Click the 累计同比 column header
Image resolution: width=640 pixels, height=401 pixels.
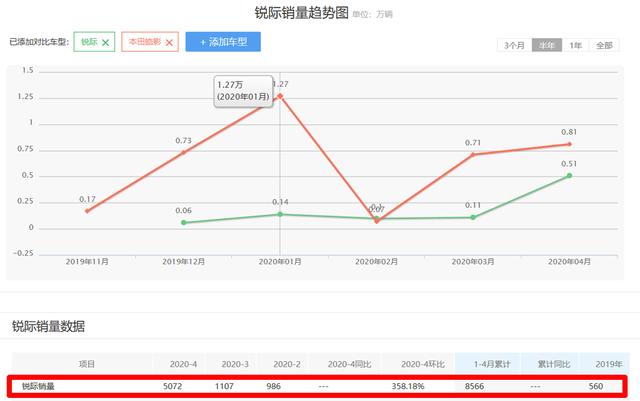[554, 364]
